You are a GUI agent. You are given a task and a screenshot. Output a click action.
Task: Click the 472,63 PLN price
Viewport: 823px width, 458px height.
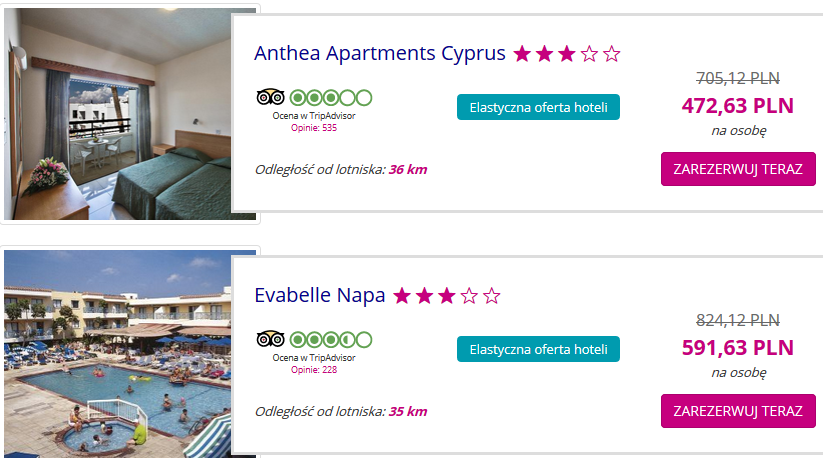click(x=737, y=106)
